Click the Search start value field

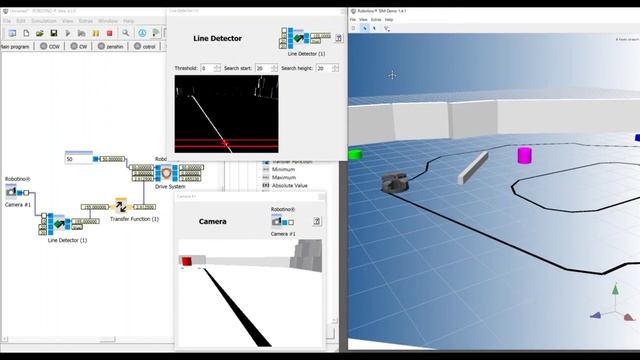(263, 68)
